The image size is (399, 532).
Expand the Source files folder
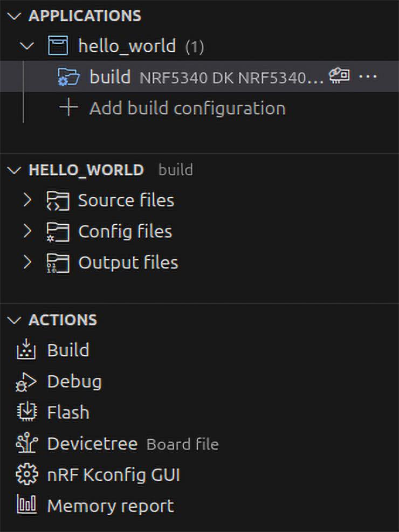point(28,201)
